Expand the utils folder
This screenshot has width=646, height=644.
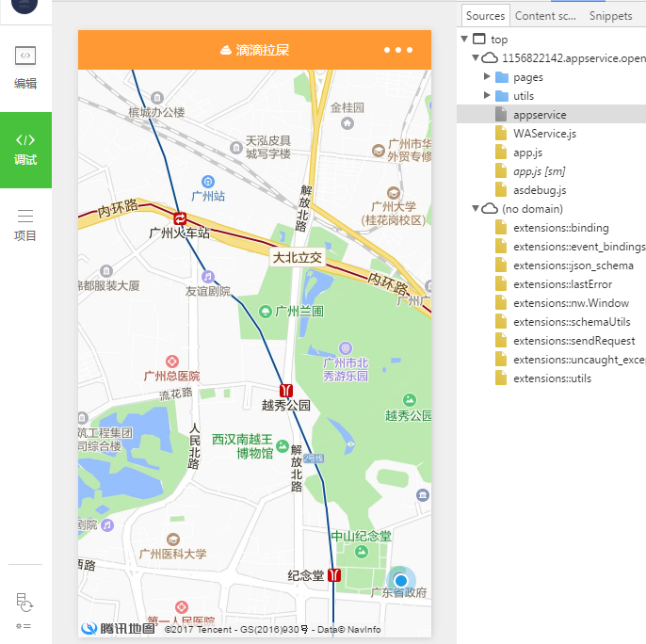(x=487, y=95)
